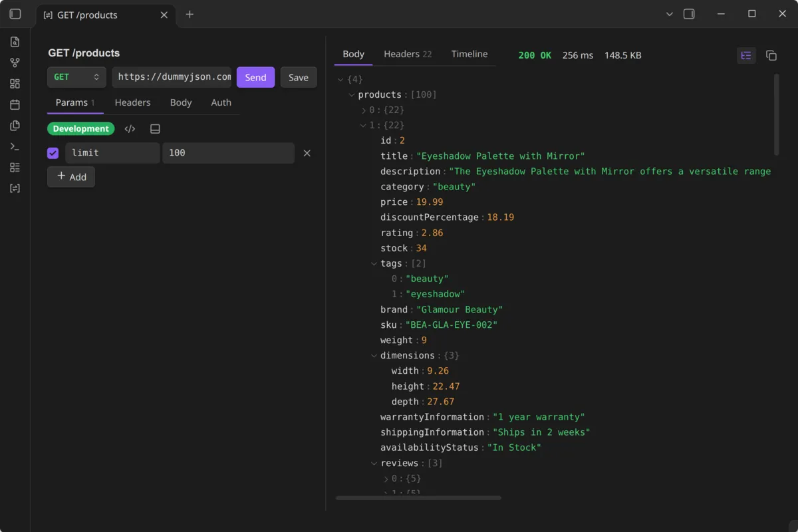Viewport: 798px width, 532px height.
Task: Select the rating value 2.86
Action: [432, 233]
